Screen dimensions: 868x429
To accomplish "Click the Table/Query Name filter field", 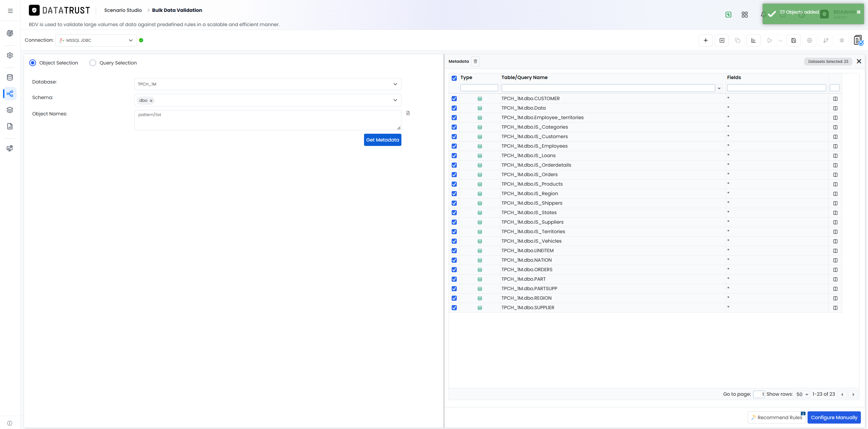I will (x=608, y=88).
